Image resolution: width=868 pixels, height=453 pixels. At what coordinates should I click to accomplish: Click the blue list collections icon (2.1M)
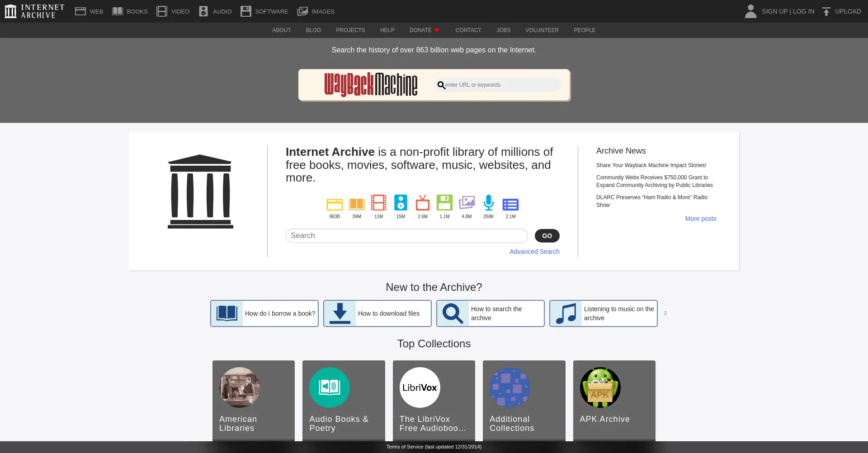(510, 205)
